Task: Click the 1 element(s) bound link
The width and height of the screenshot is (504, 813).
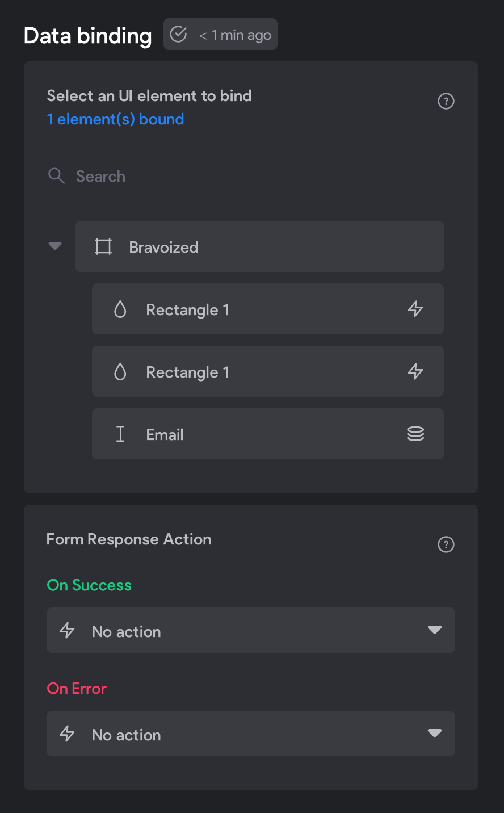Action: 115,119
